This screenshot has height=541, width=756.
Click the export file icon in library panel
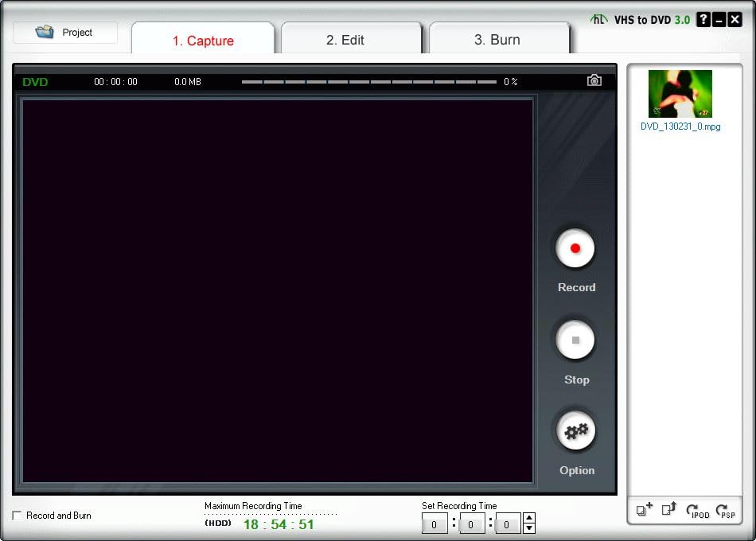(668, 508)
